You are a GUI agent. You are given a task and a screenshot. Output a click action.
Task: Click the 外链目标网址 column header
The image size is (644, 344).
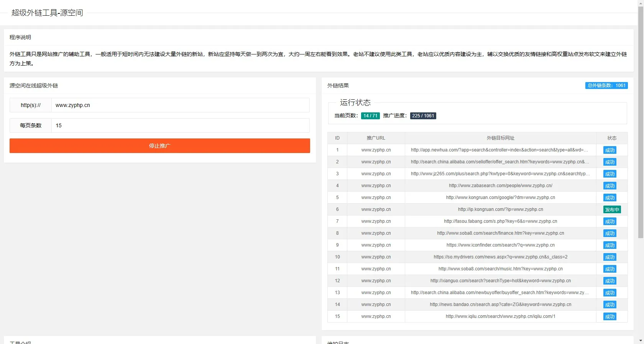click(x=501, y=138)
